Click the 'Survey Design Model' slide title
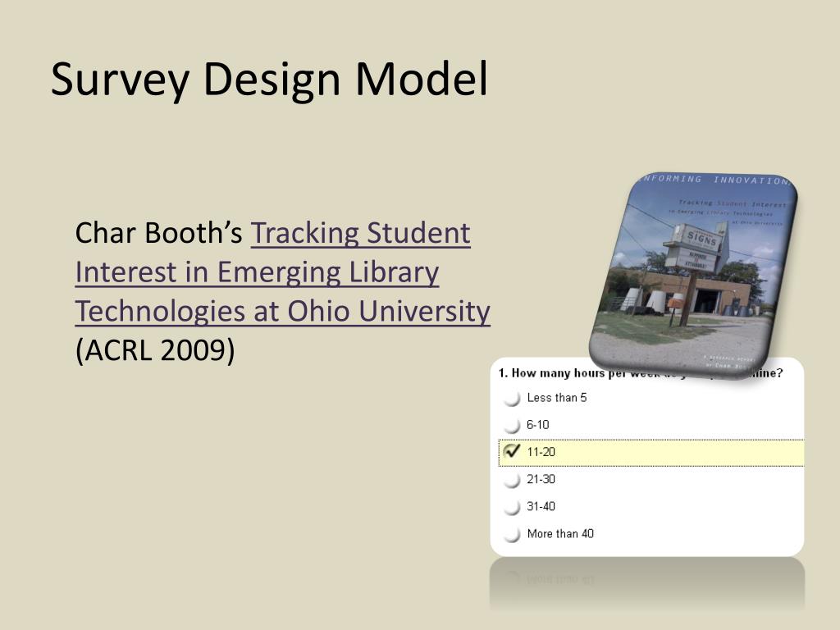Image resolution: width=840 pixels, height=630 pixels. tap(269, 79)
